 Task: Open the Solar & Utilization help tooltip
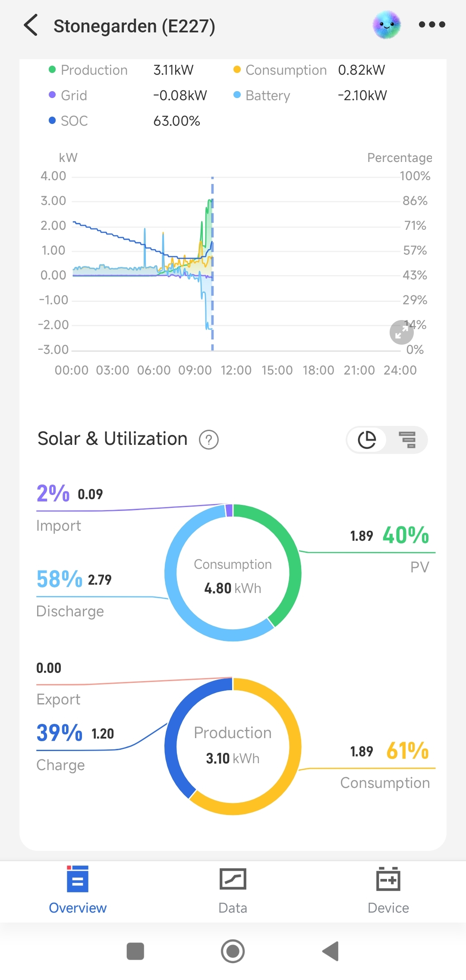(208, 439)
